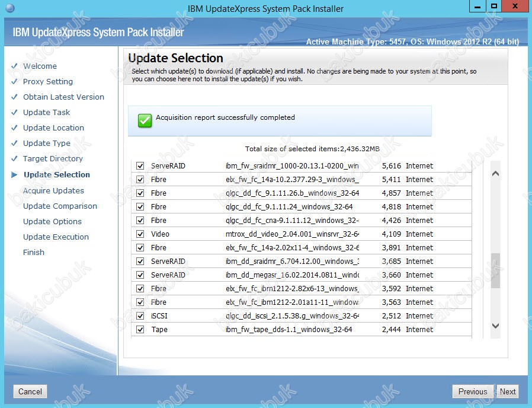The height and width of the screenshot is (408, 532).
Task: Click the size value 3,660
Action: tap(391, 275)
